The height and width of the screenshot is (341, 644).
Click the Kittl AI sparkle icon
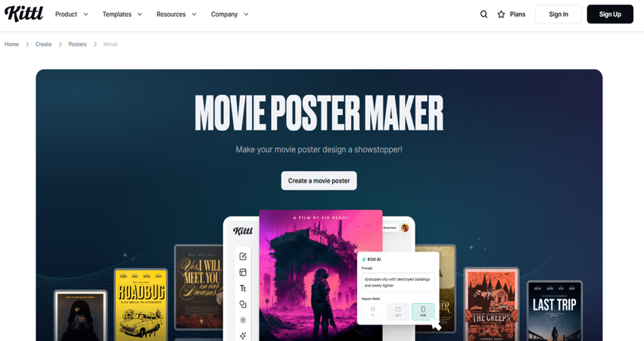[363, 260]
